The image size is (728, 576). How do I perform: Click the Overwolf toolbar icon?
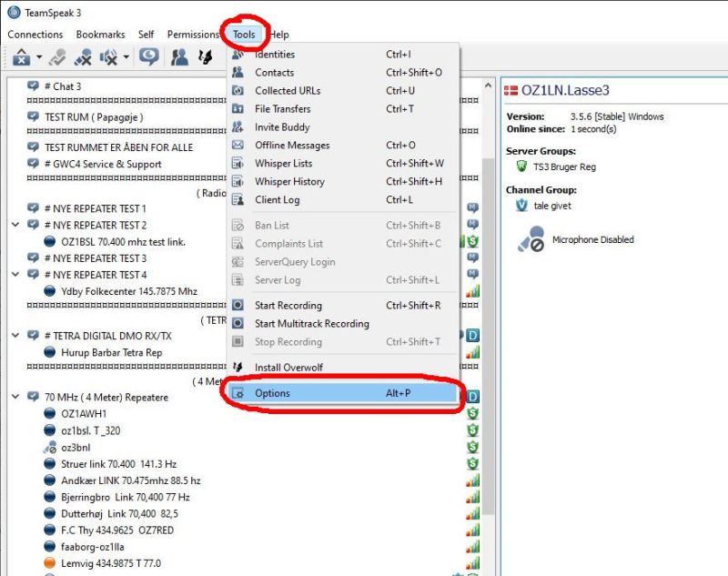[x=205, y=57]
